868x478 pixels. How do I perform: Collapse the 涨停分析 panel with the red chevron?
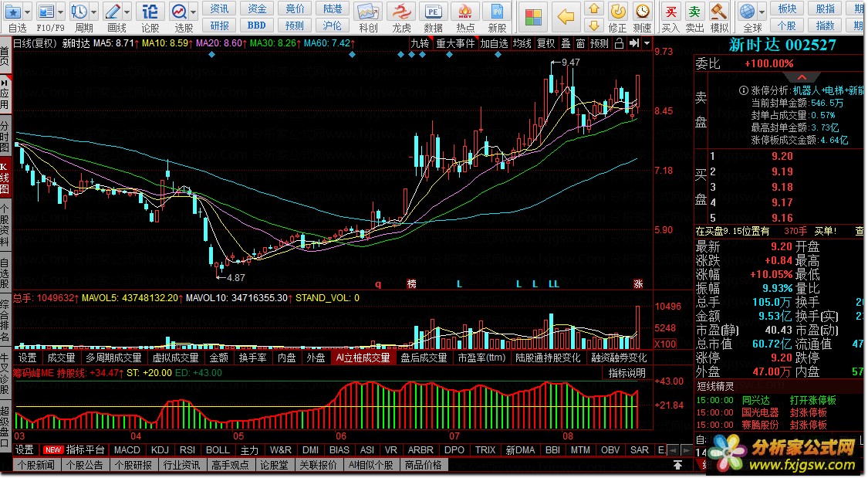802,77
